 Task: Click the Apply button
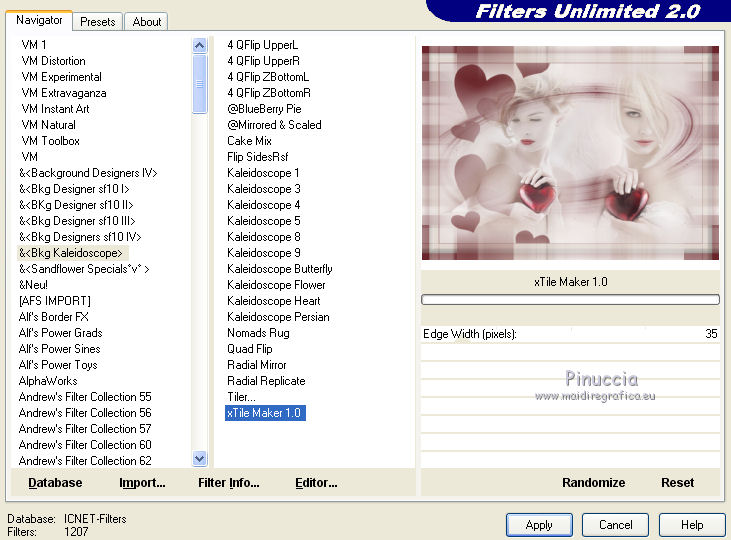point(539,525)
